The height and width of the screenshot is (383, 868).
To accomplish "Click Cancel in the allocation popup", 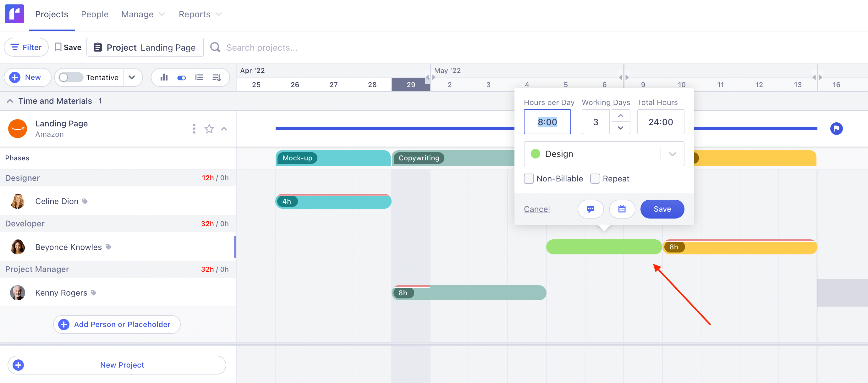I will [x=537, y=209].
